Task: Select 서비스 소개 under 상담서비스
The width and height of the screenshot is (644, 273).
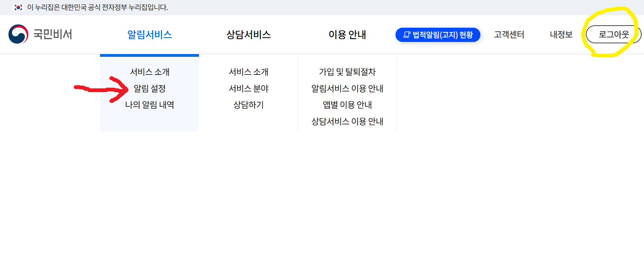Action: coord(248,72)
